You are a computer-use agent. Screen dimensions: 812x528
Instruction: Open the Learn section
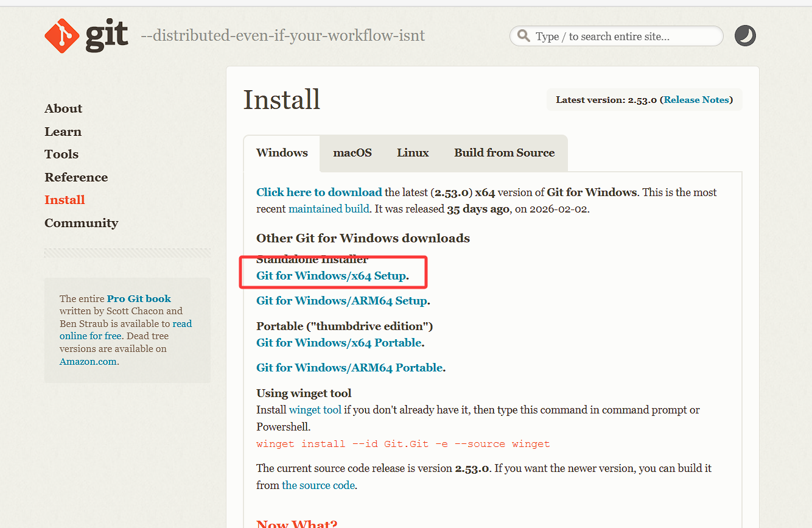click(x=63, y=132)
